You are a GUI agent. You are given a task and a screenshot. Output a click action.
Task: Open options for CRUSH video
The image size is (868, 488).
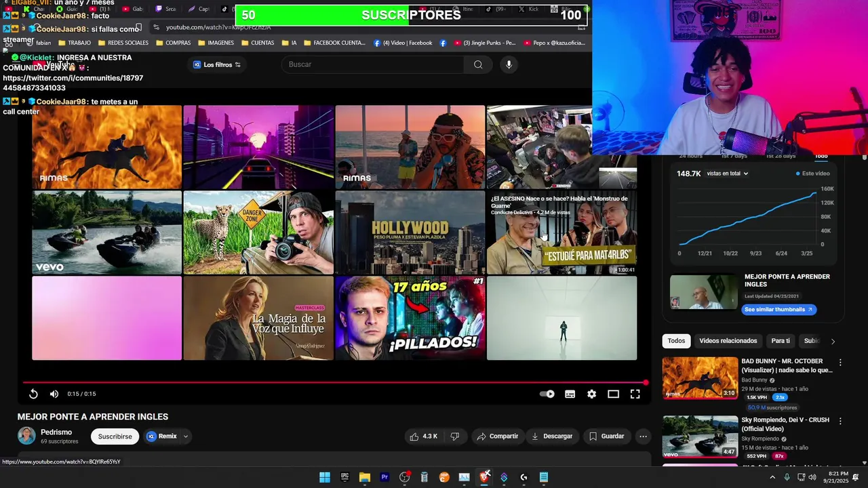tap(840, 421)
